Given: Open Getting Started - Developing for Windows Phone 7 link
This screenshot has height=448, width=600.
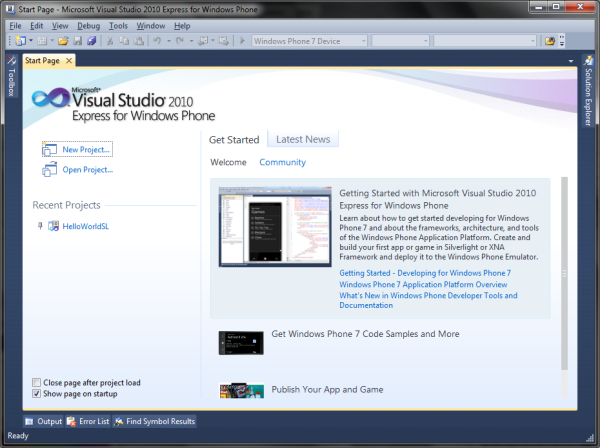Looking at the screenshot, I should (x=425, y=273).
